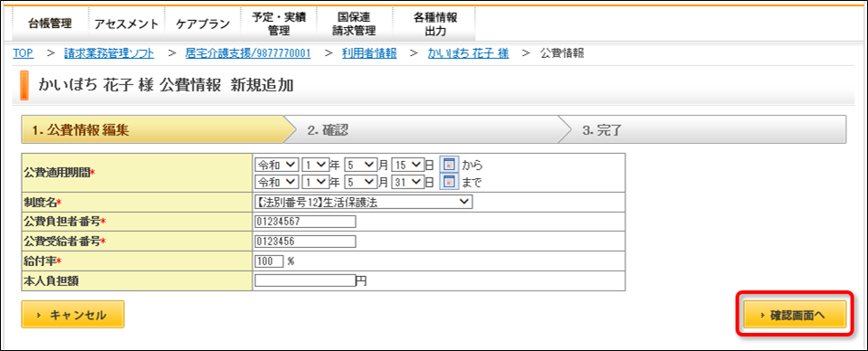Open the end date month dropdown

tap(360, 181)
